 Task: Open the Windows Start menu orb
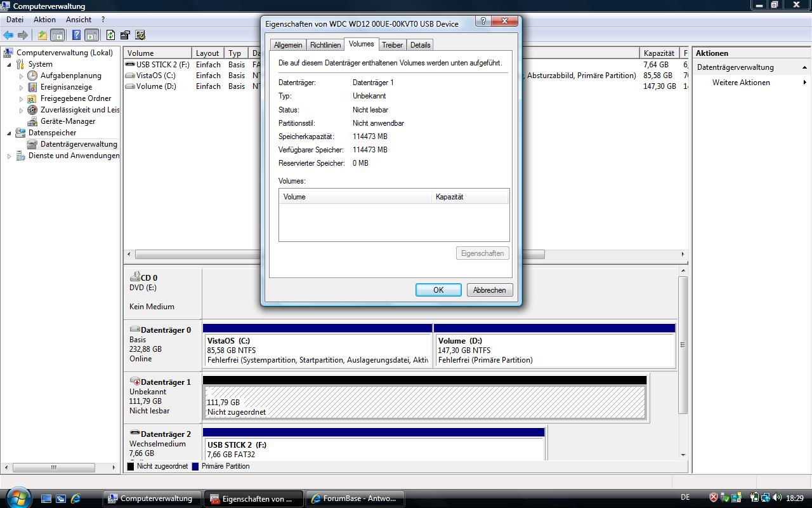tap(17, 497)
